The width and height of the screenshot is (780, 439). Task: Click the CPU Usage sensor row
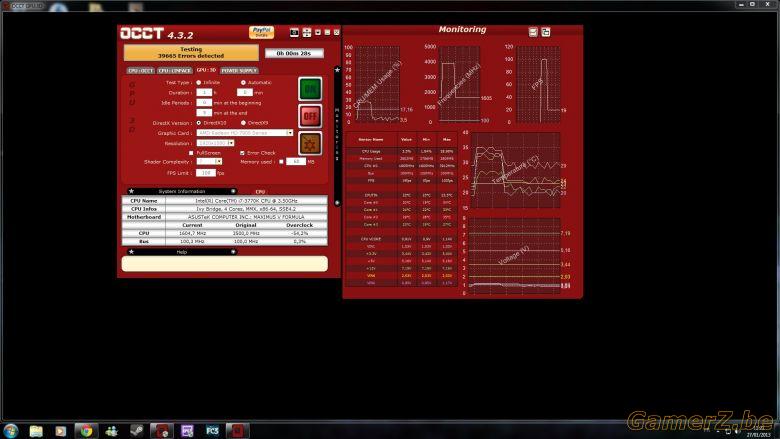tap(400, 151)
